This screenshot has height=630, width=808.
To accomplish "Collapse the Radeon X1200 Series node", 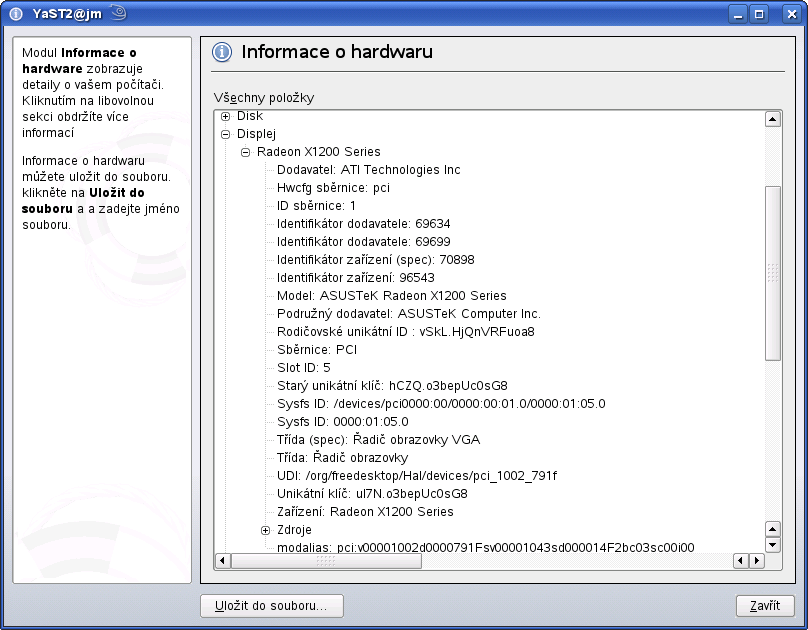I will click(x=245, y=152).
